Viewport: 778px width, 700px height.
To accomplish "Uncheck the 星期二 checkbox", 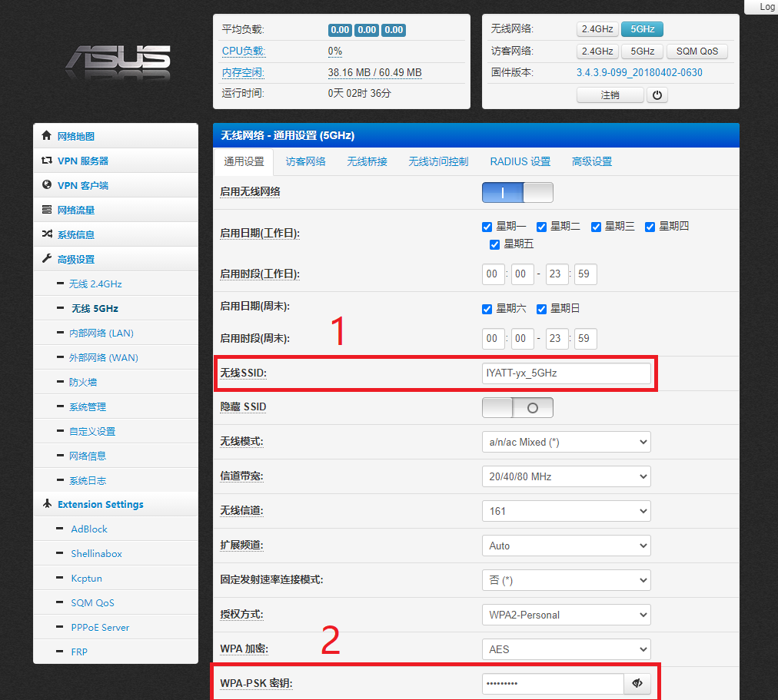I will (541, 227).
